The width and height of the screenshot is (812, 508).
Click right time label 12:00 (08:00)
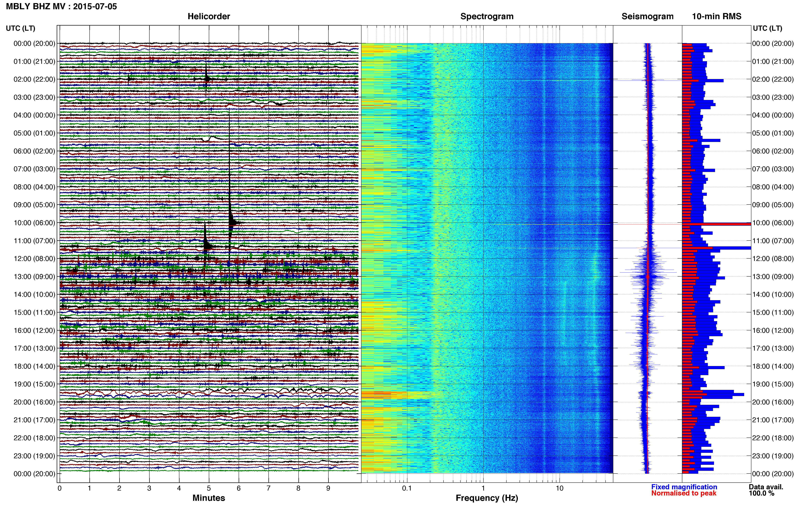pyautogui.click(x=773, y=259)
